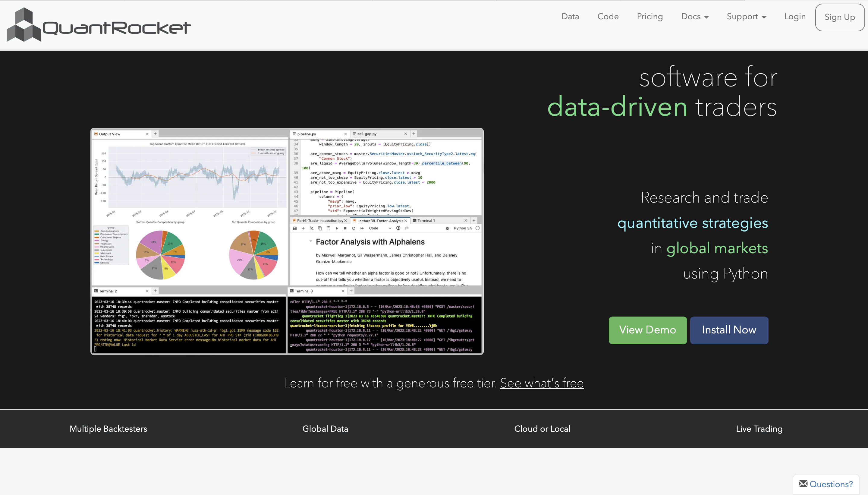Open the Code cell type dropdown
Viewport: 868px width, 495px height.
point(380,228)
